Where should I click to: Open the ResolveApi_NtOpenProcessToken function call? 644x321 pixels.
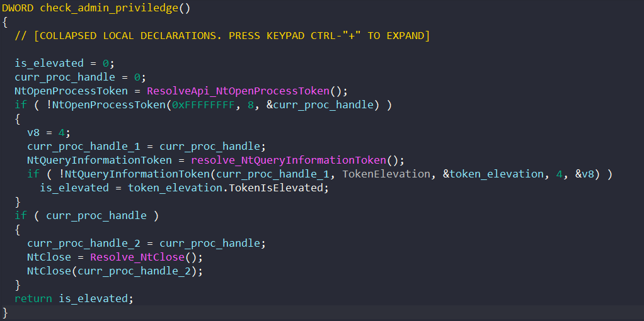[238, 91]
